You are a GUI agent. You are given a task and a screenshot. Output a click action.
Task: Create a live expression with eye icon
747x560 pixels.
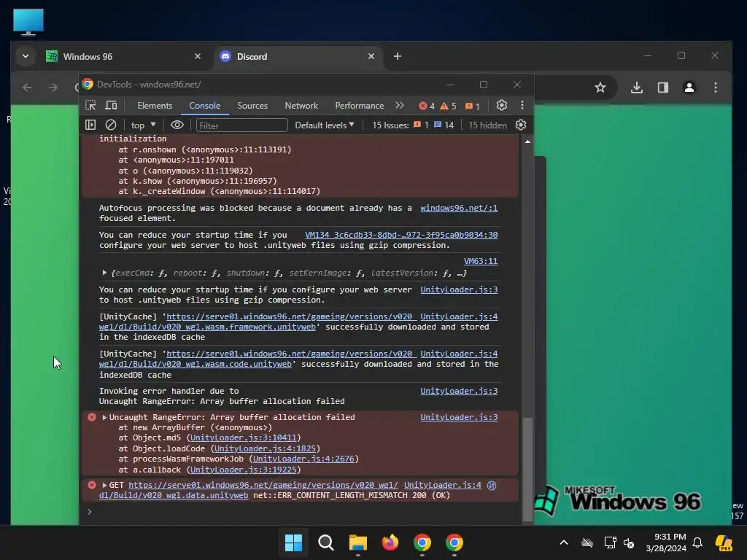(x=177, y=125)
